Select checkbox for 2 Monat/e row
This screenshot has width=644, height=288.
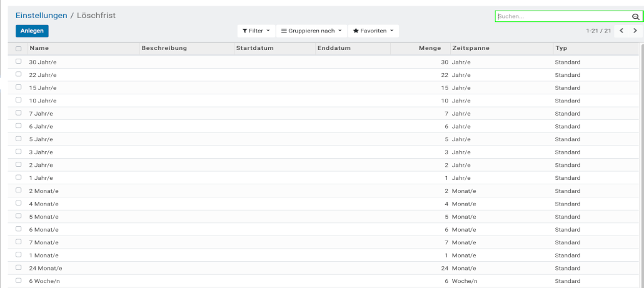click(x=19, y=191)
